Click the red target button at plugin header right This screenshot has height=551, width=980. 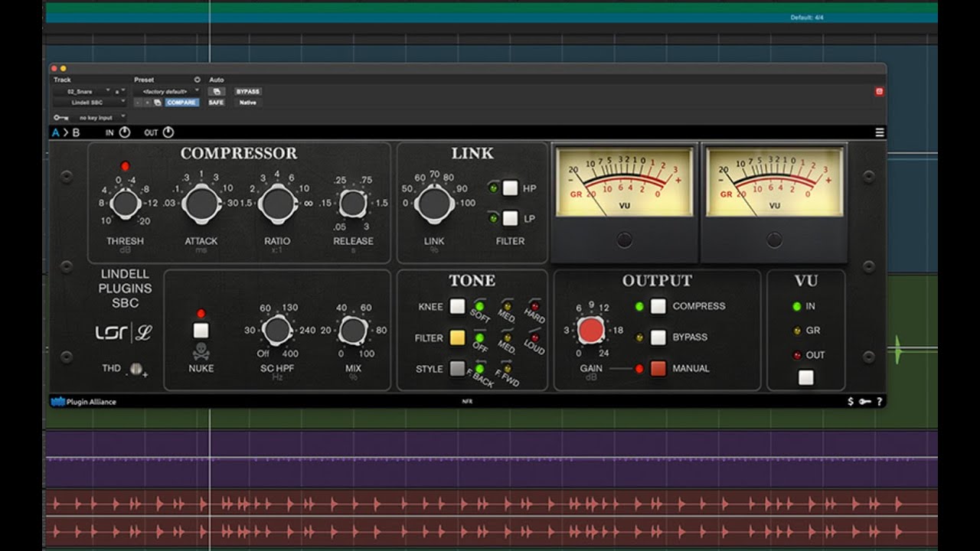pos(879,92)
